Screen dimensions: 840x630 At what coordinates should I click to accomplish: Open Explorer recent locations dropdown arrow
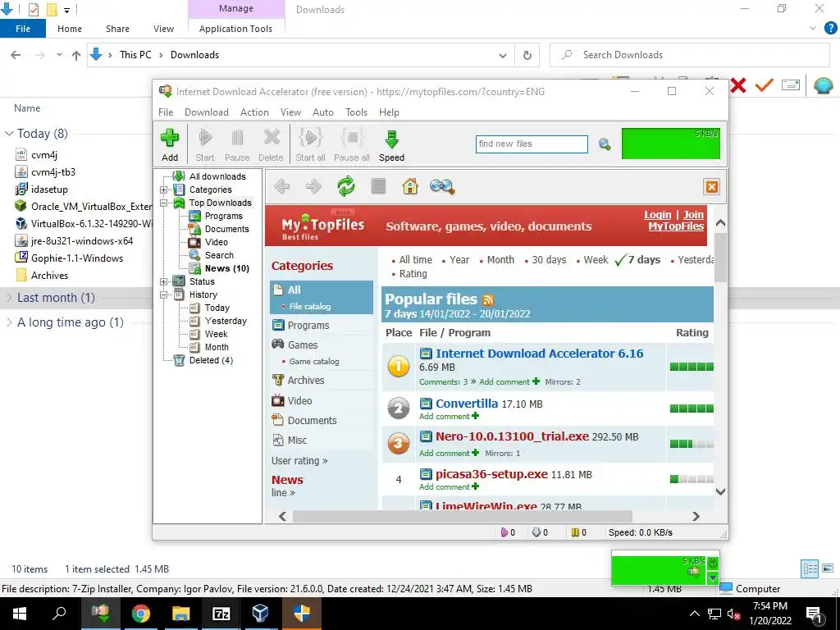[x=59, y=55]
